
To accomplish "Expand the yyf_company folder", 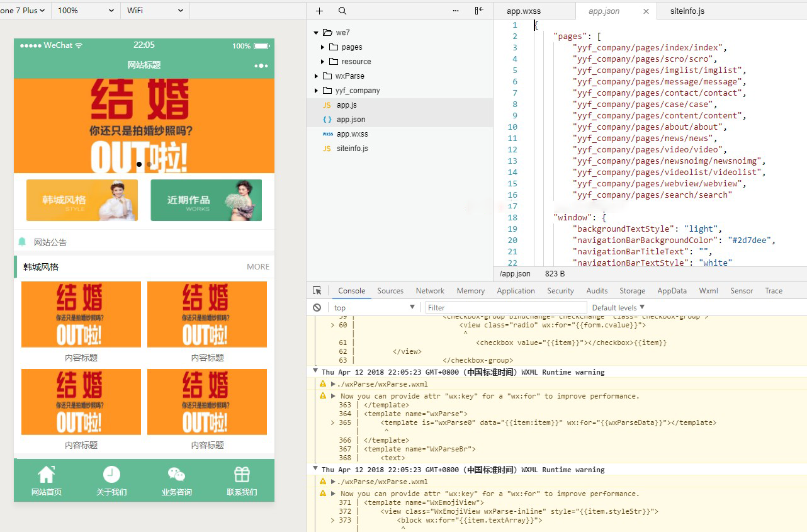I will coord(317,91).
